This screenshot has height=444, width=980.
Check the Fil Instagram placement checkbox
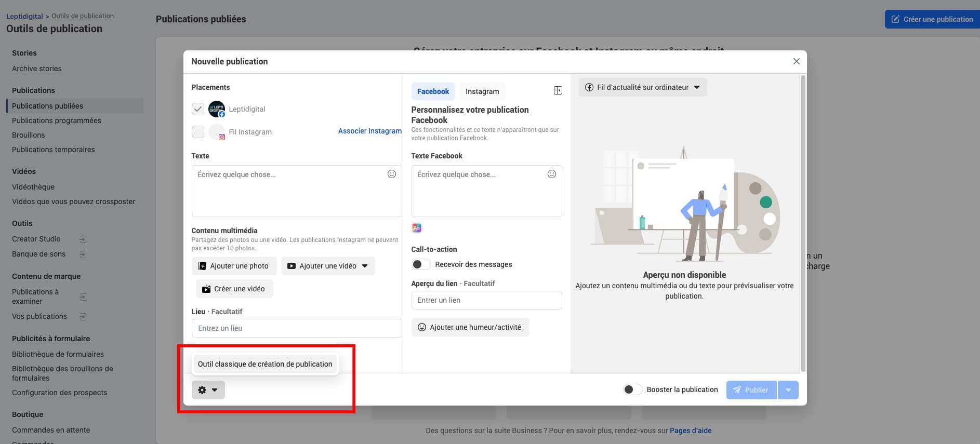198,132
